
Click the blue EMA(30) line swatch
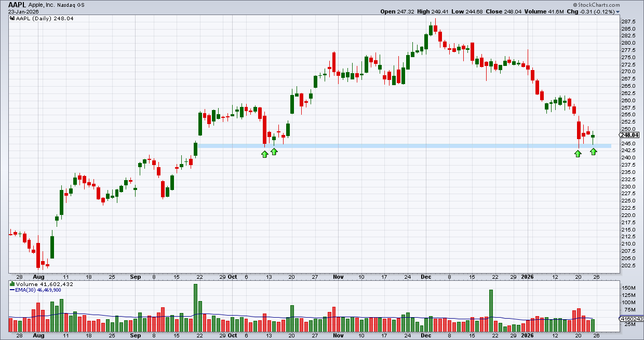tap(12, 291)
